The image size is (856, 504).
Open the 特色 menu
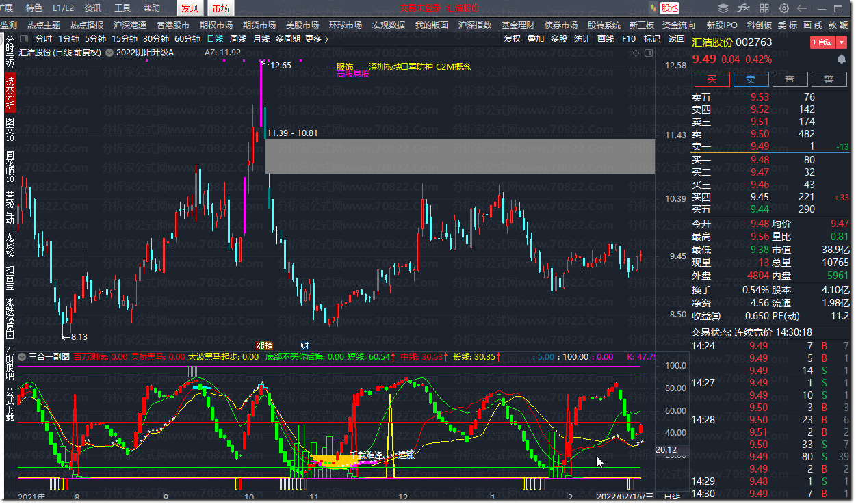[34, 8]
